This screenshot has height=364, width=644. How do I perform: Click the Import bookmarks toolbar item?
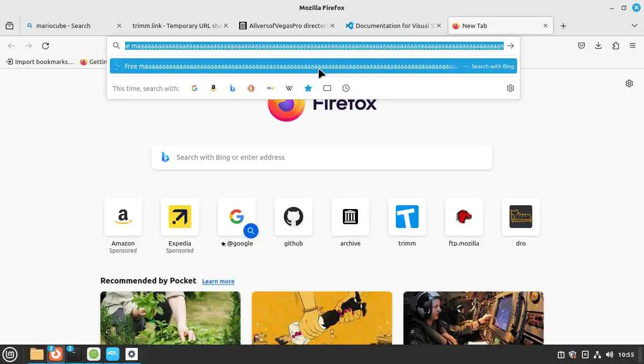pyautogui.click(x=40, y=62)
